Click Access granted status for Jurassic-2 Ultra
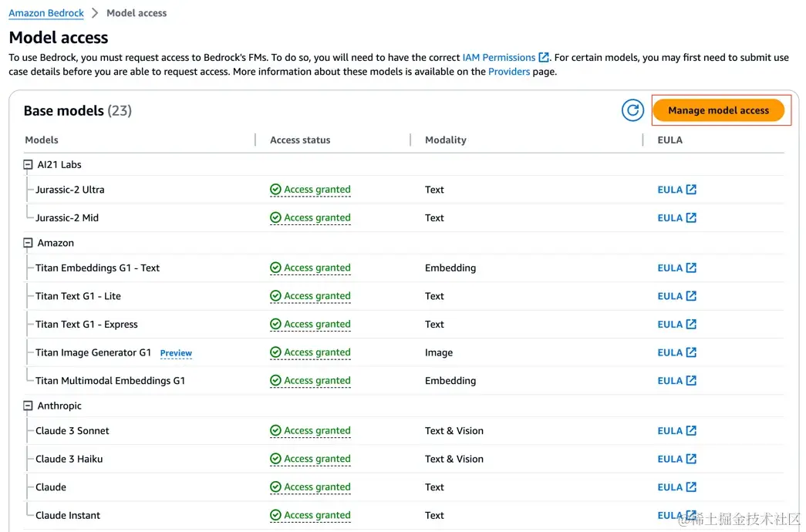This screenshot has width=806, height=532. 311,190
